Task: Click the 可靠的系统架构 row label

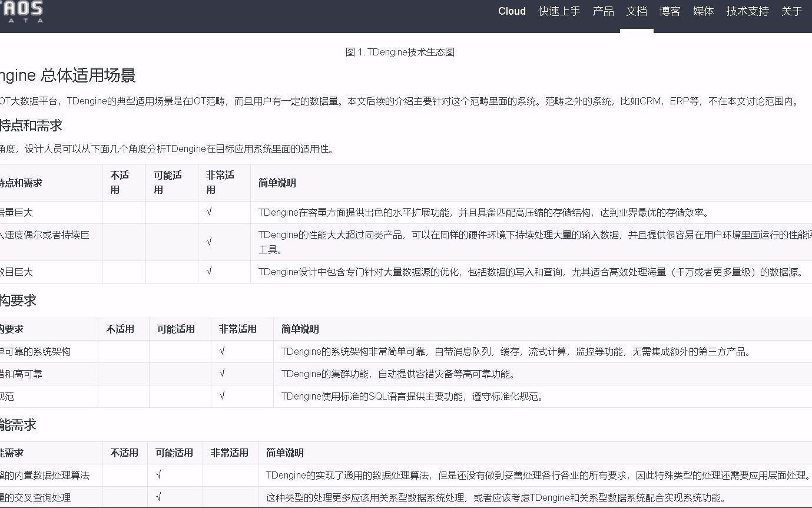Action: 35,351
